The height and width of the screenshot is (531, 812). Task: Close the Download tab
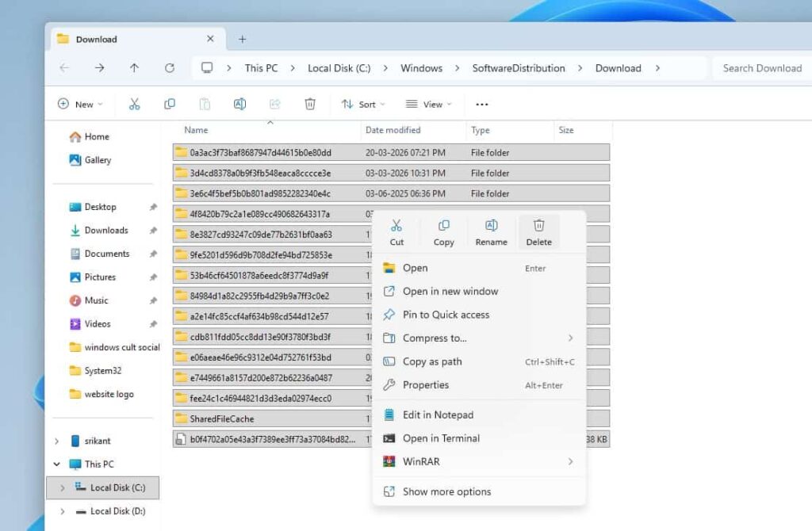coord(209,39)
